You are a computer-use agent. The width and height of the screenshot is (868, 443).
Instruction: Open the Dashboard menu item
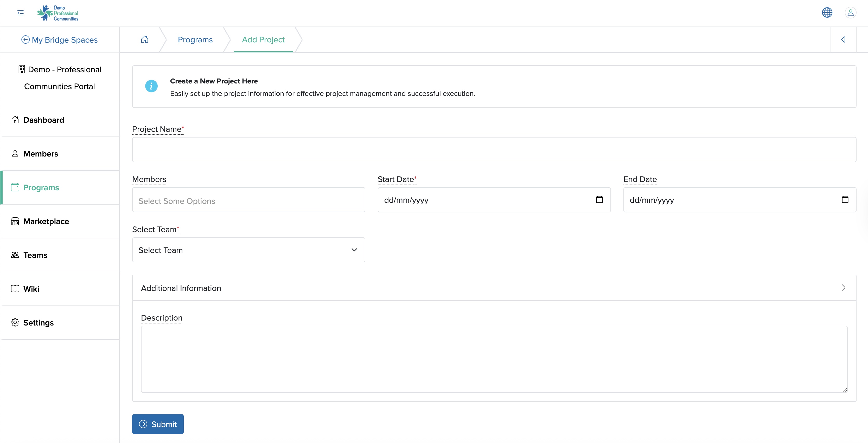click(60, 120)
